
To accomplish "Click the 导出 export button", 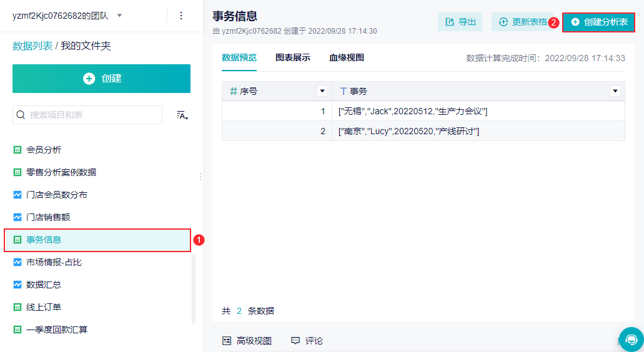I will [x=460, y=22].
